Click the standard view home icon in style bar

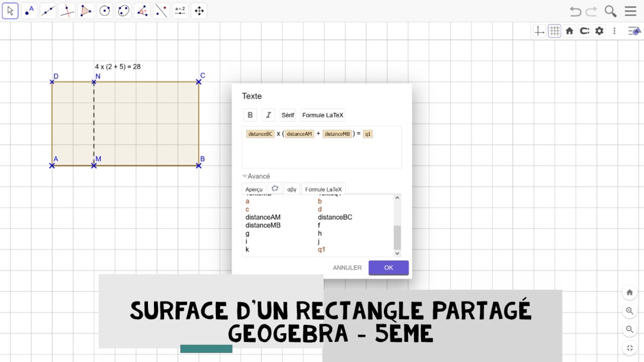[x=570, y=31]
